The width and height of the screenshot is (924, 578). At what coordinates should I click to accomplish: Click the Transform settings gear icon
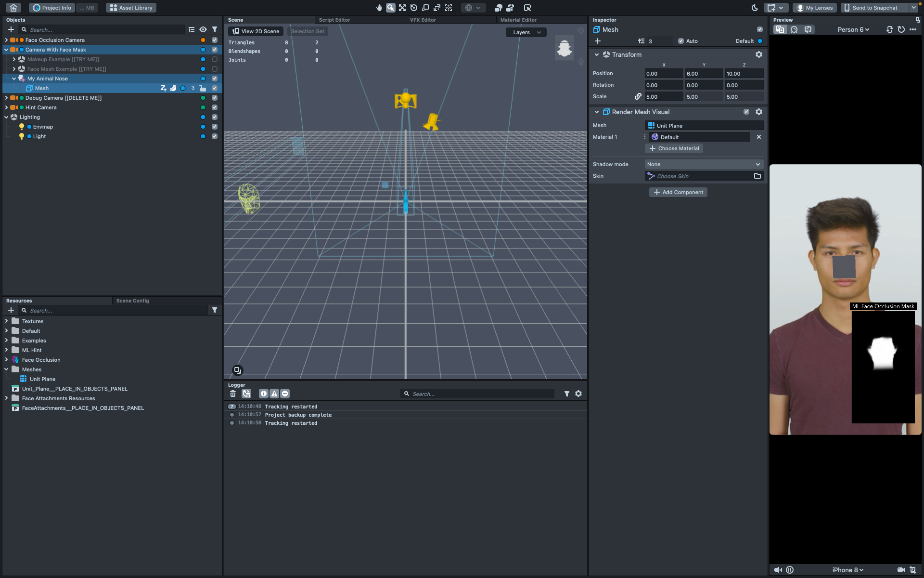pyautogui.click(x=759, y=54)
